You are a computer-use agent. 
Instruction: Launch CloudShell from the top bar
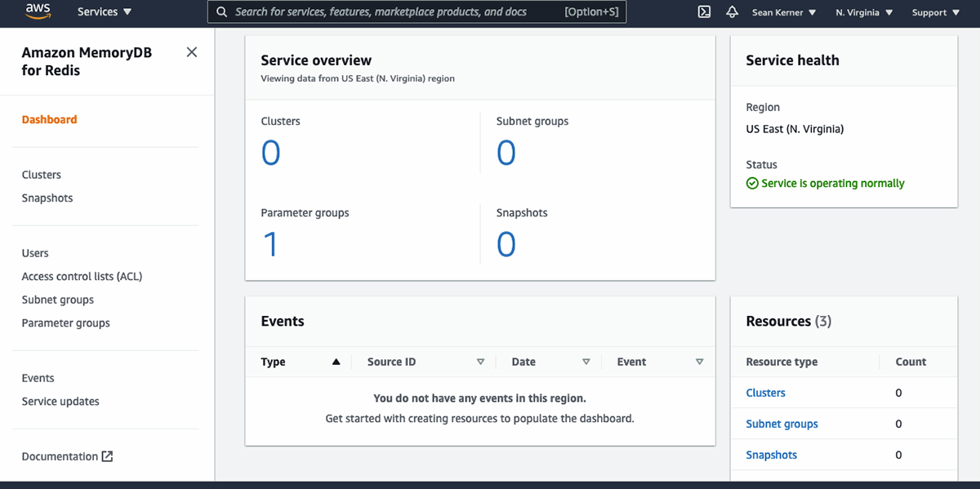[704, 11]
